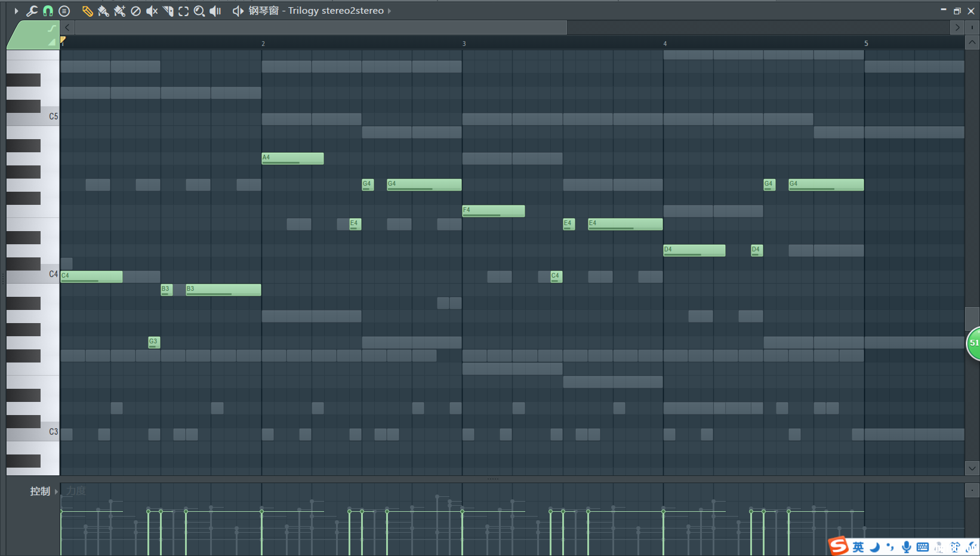This screenshot has width=980, height=556.
Task: Select the pencil Draw tool
Action: (87, 11)
